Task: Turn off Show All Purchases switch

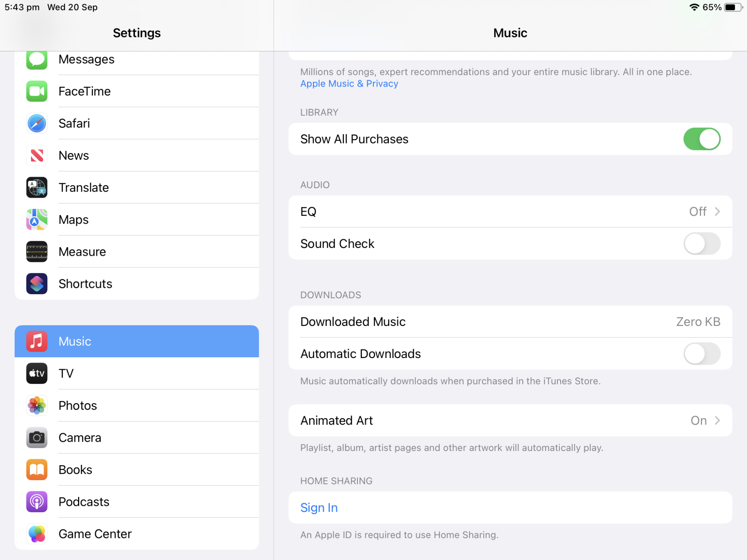Action: 701,139
